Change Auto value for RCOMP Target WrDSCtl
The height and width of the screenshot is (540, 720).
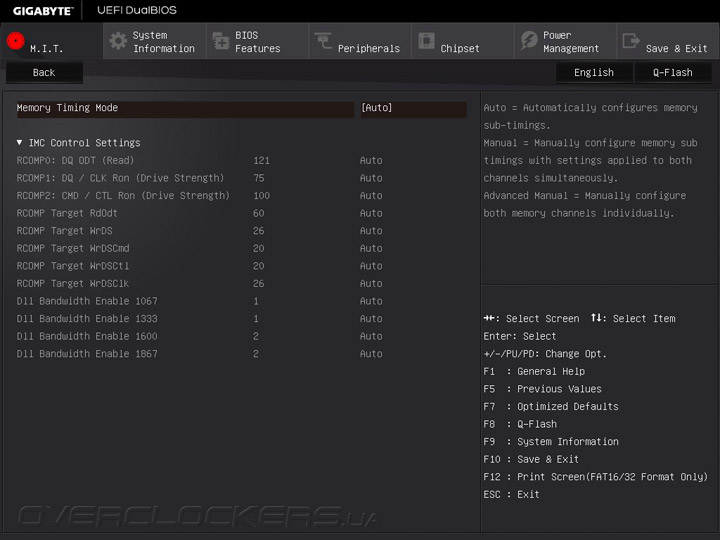point(371,266)
